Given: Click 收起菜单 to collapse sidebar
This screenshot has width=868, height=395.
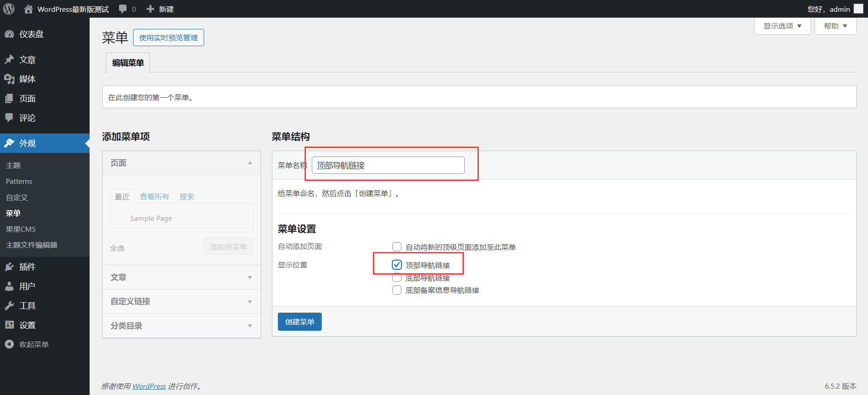Looking at the screenshot, I should (45, 344).
